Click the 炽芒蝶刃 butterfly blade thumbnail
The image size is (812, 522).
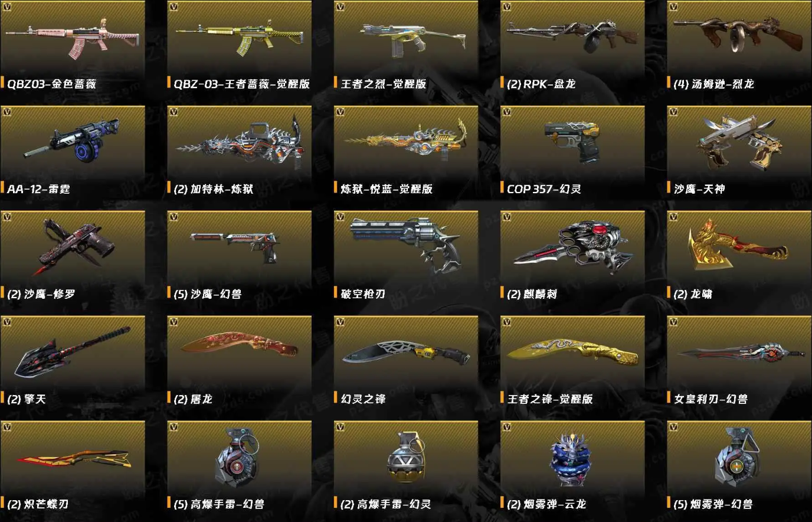tap(73, 458)
